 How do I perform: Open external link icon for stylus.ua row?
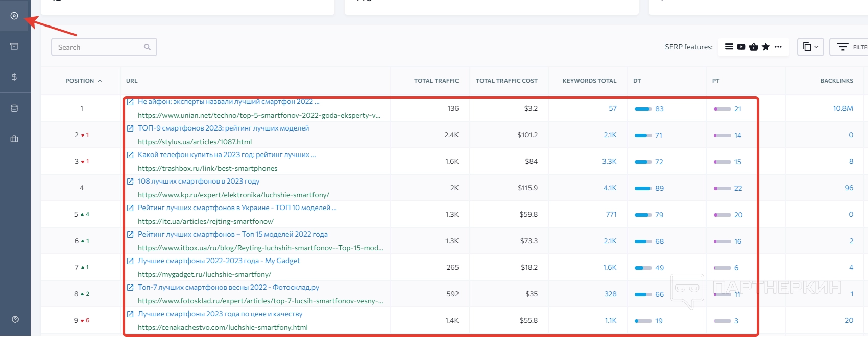[130, 128]
